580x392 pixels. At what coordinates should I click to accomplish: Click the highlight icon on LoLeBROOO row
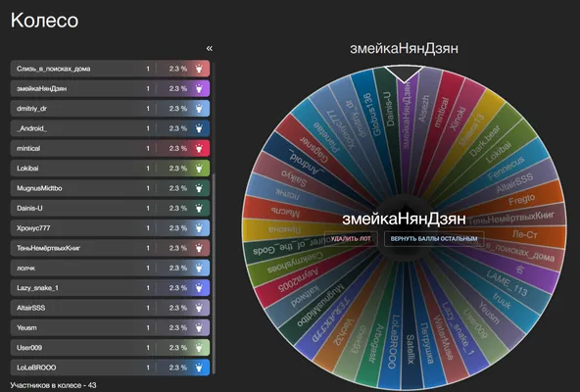199,367
